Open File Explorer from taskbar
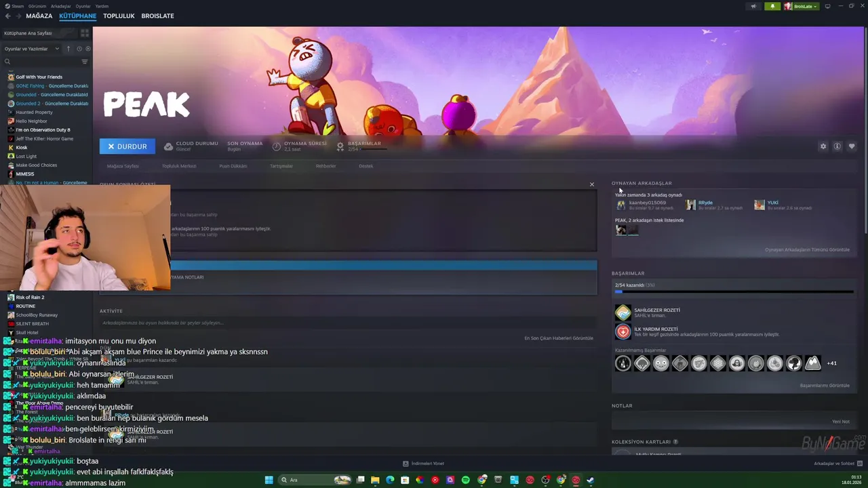 tap(375, 480)
